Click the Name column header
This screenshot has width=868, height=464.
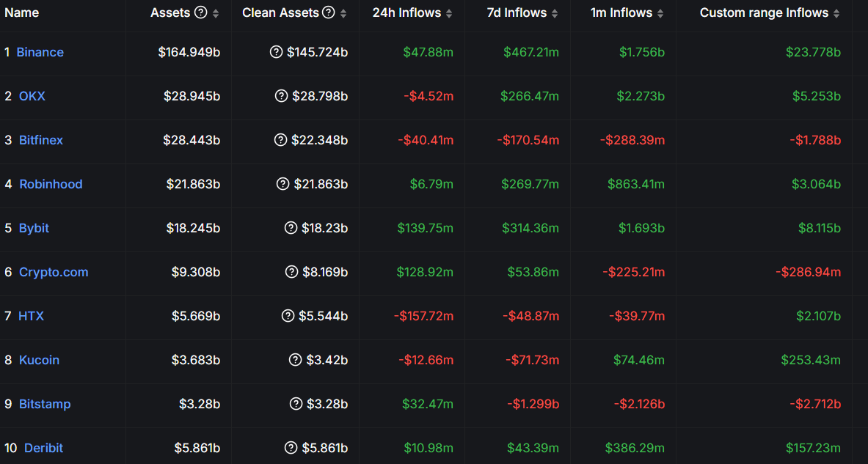click(x=21, y=12)
